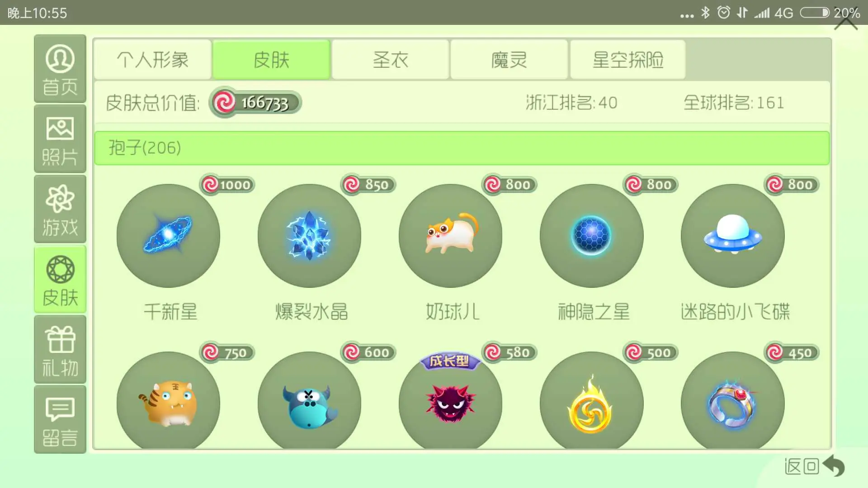Open the 留言 messages sidebar icon

pyautogui.click(x=60, y=420)
